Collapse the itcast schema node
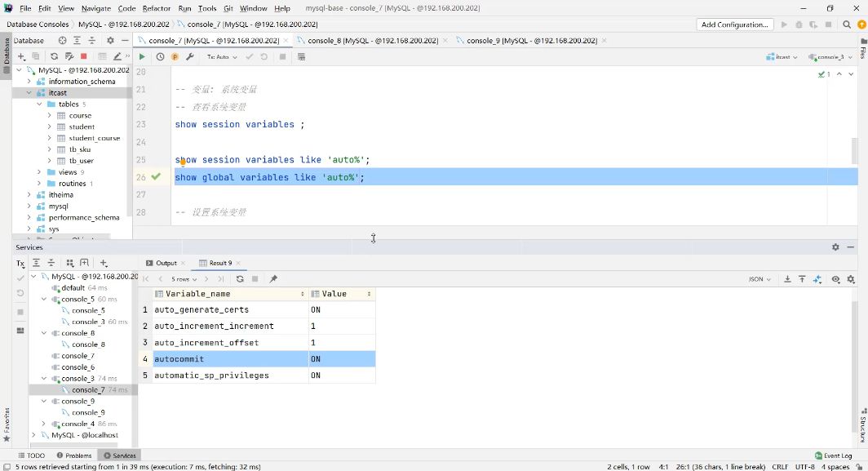868x471 pixels. pos(29,93)
